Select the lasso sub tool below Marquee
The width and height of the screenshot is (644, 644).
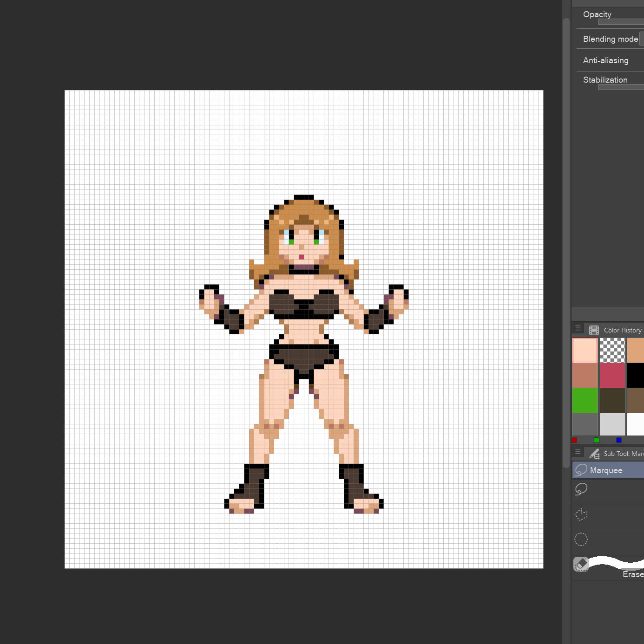pos(581,489)
